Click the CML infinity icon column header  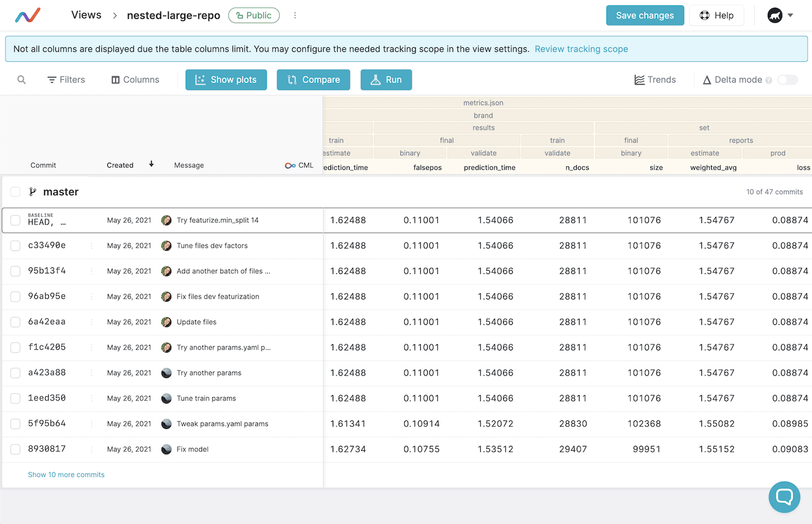pyautogui.click(x=291, y=165)
